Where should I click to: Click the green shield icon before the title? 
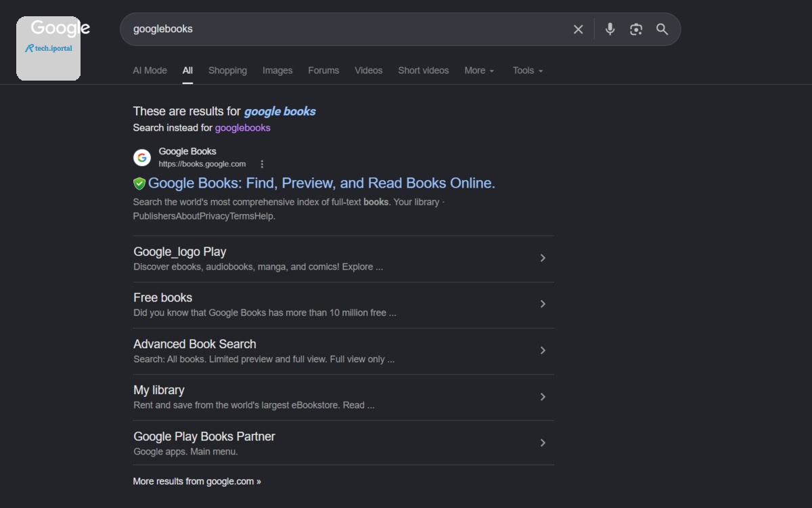tap(139, 184)
